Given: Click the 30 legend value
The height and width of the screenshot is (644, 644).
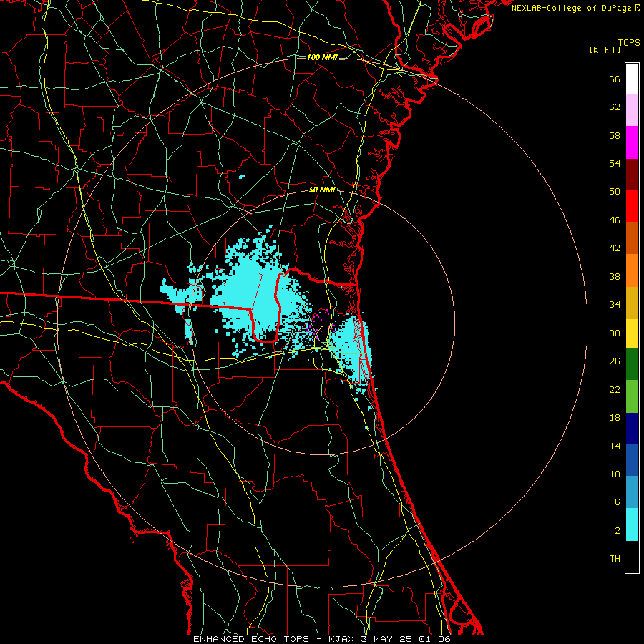Looking at the screenshot, I should coord(615,333).
